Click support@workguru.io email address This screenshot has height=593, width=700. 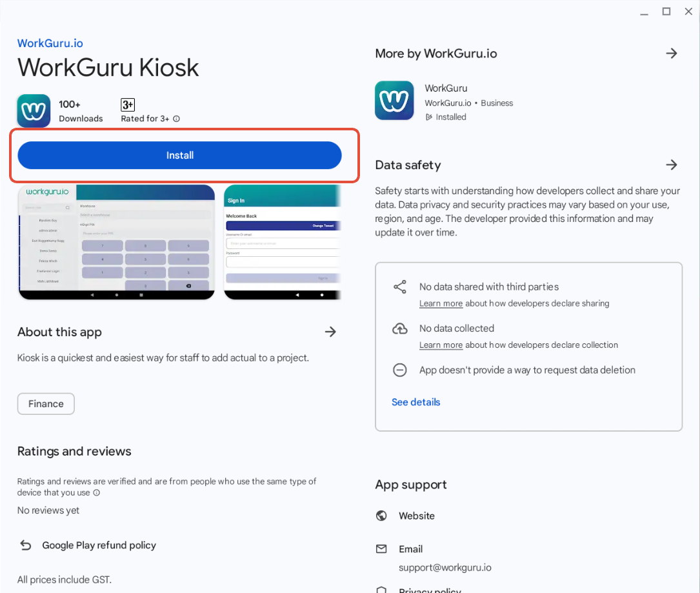point(445,568)
